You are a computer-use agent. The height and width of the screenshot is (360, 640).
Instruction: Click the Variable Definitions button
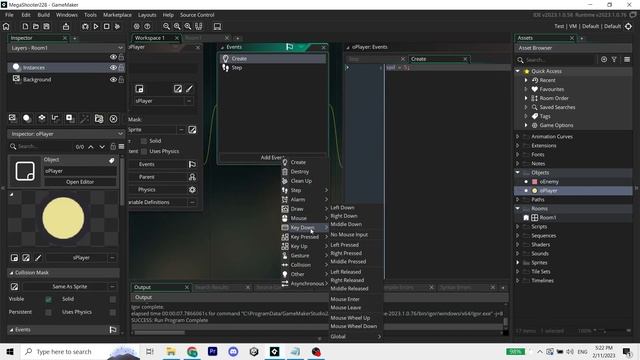tap(159, 202)
